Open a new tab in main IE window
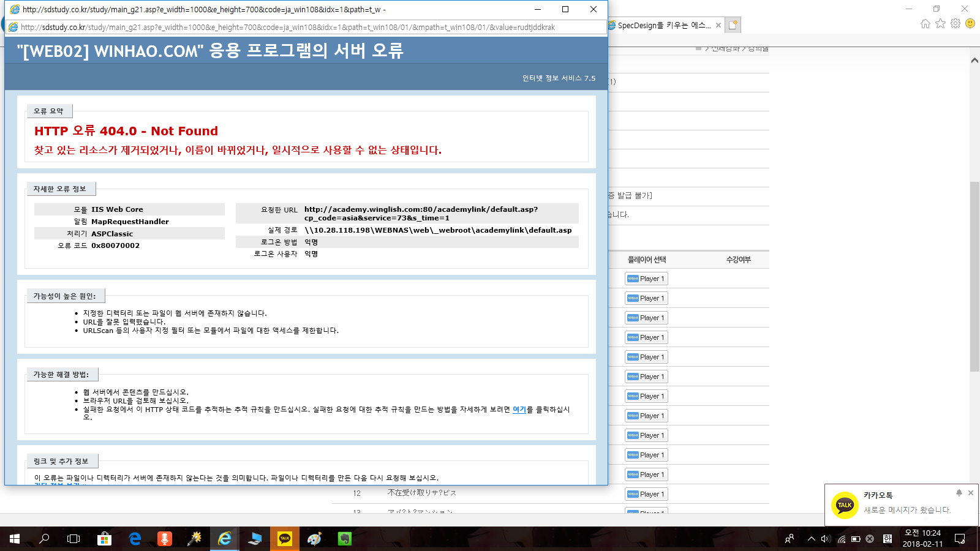 click(733, 25)
